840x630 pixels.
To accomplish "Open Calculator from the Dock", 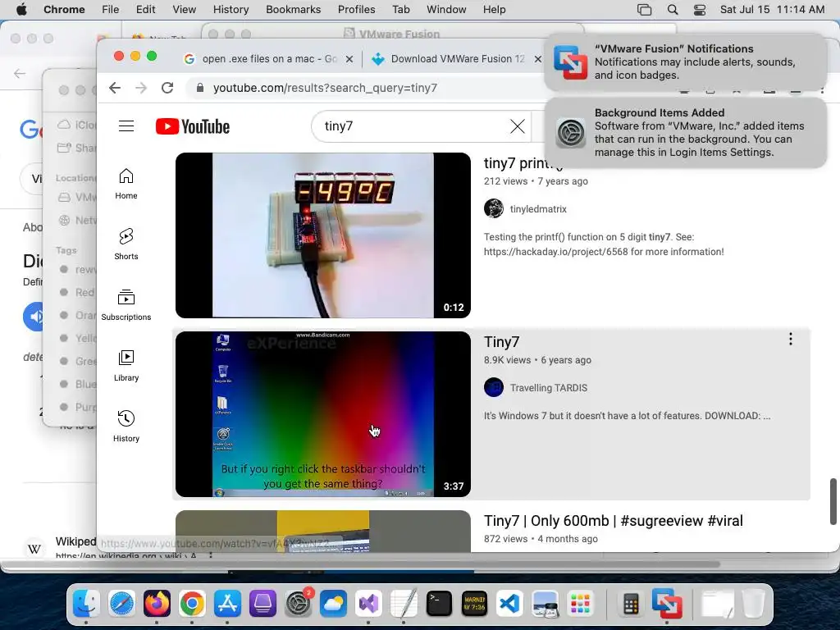I will [x=631, y=604].
